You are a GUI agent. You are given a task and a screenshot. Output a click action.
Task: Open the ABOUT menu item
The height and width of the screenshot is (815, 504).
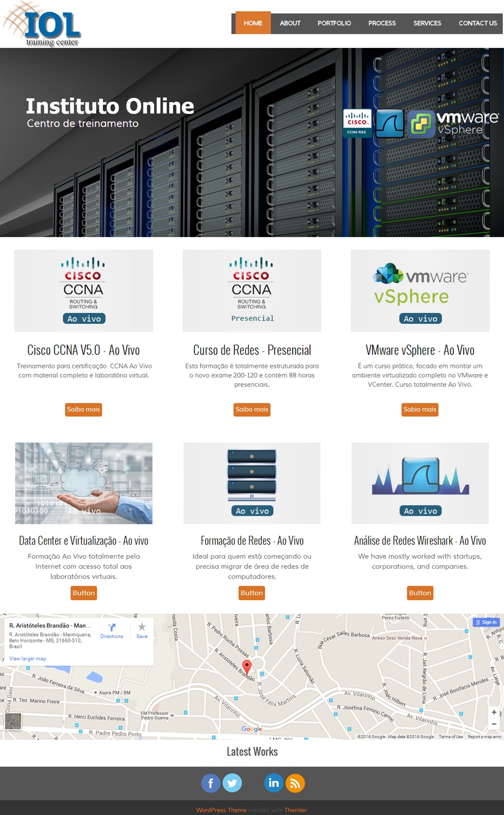pyautogui.click(x=290, y=23)
